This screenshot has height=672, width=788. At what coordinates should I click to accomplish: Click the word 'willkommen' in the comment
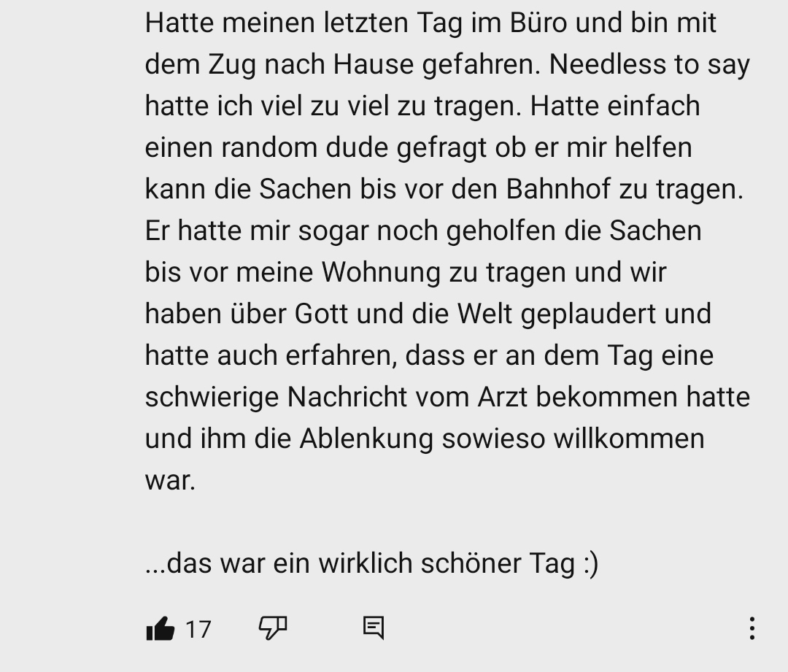coord(629,439)
